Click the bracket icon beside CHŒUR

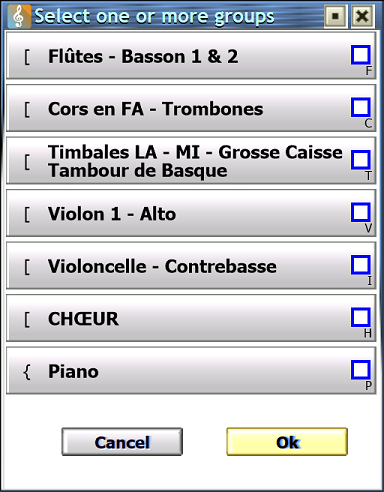(27, 319)
